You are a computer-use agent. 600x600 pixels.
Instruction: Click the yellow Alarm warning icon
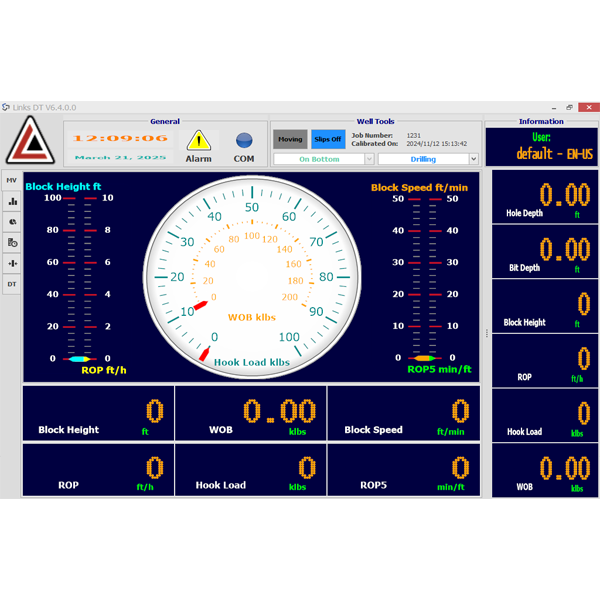[x=199, y=140]
